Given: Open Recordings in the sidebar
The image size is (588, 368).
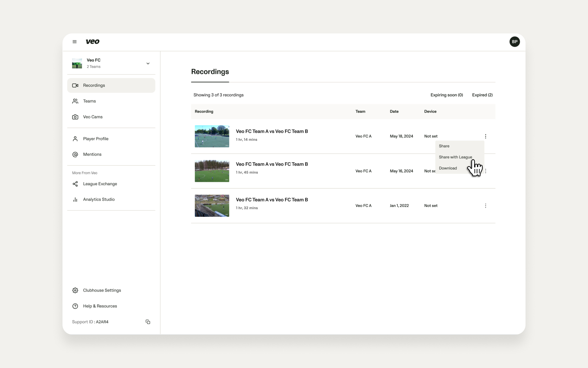Looking at the screenshot, I should (111, 86).
